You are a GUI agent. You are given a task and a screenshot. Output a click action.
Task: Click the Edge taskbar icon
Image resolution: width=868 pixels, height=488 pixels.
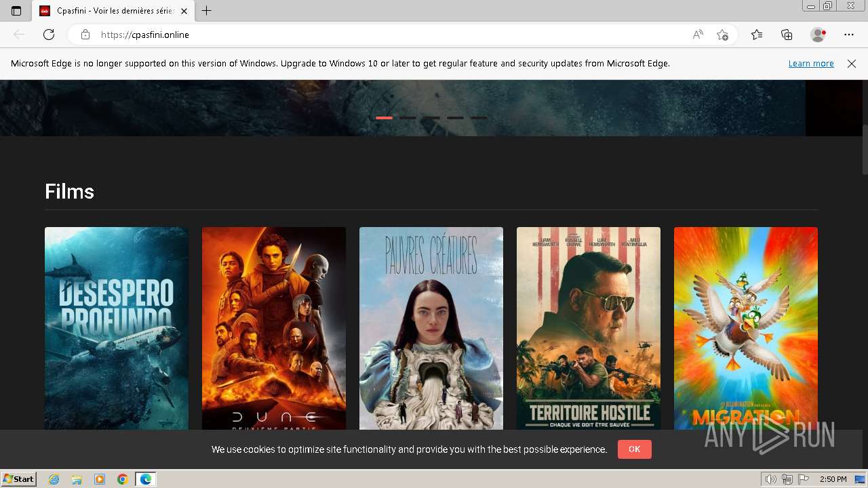click(145, 479)
